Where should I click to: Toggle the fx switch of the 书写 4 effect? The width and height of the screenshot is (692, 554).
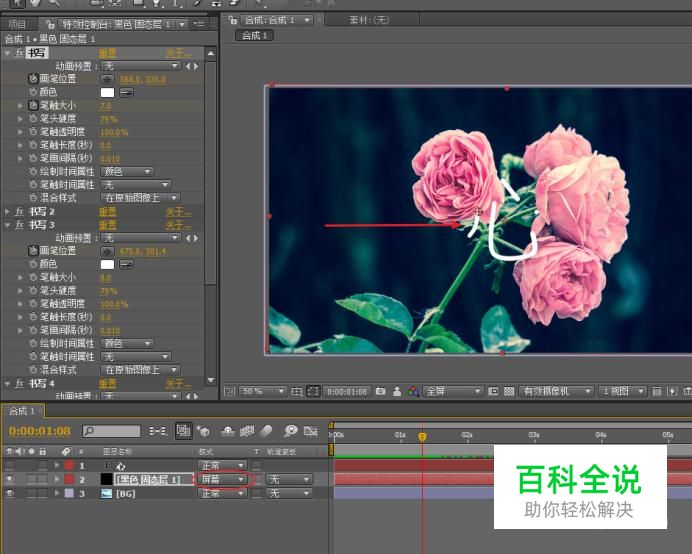click(x=19, y=384)
